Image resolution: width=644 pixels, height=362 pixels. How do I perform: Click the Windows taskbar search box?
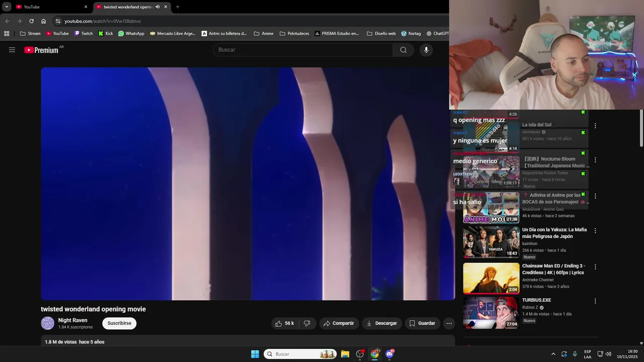[x=300, y=354]
